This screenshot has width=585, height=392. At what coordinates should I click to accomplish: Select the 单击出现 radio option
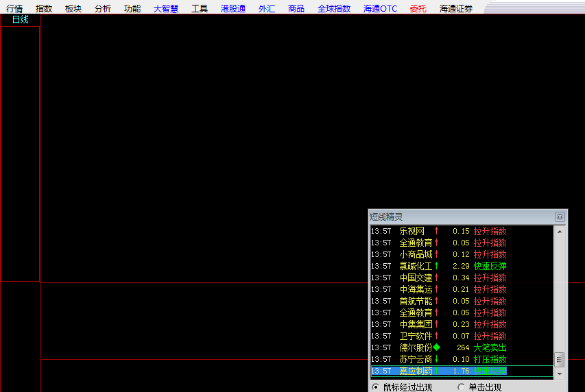(x=462, y=387)
